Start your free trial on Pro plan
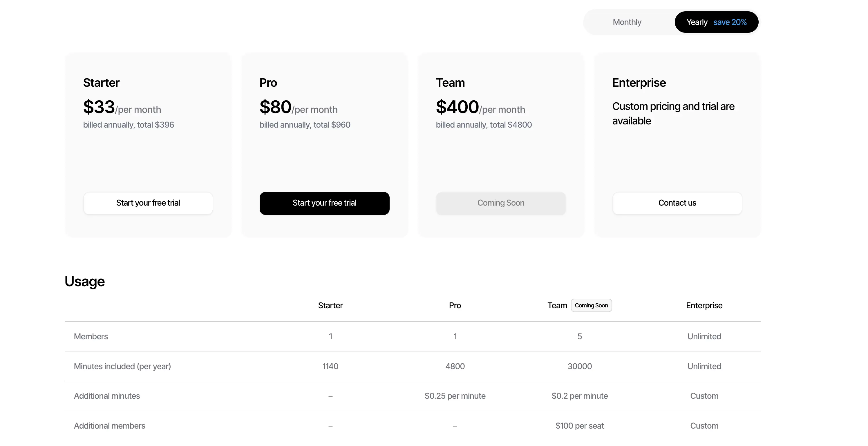 click(x=325, y=203)
